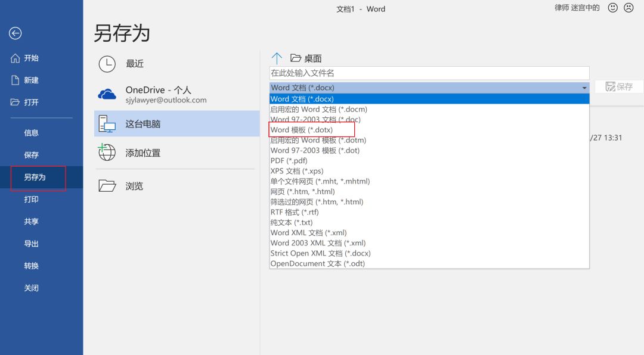The image size is (644, 355).
Task: Choose 启用宏的 Word 文档 (*.docm)
Action: pyautogui.click(x=429, y=109)
